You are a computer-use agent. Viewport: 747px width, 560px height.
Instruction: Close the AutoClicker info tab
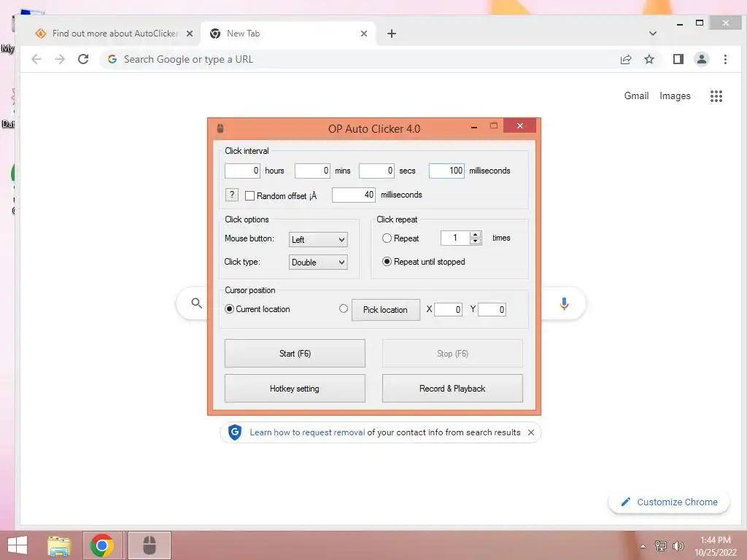pyautogui.click(x=189, y=34)
